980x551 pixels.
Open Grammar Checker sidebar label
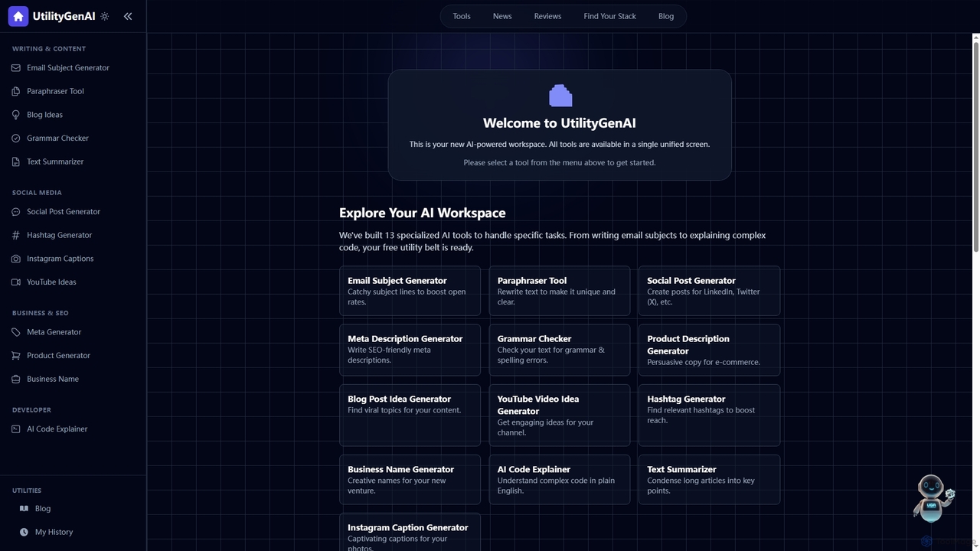(57, 139)
